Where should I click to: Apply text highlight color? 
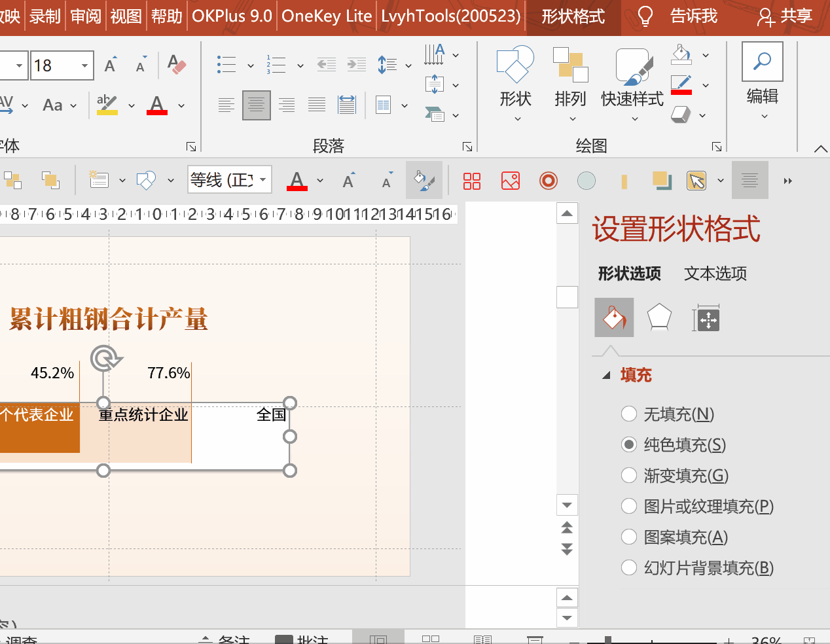click(x=107, y=105)
